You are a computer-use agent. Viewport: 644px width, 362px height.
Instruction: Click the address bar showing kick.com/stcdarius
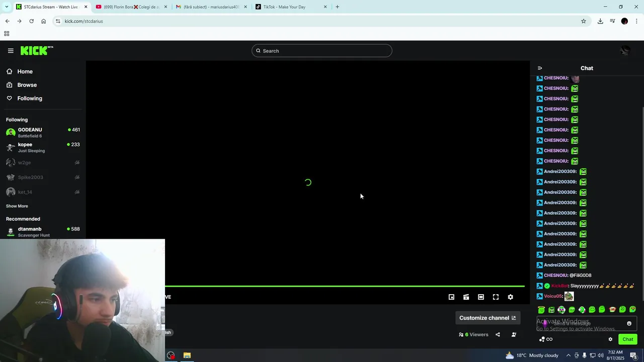pyautogui.click(x=322, y=21)
